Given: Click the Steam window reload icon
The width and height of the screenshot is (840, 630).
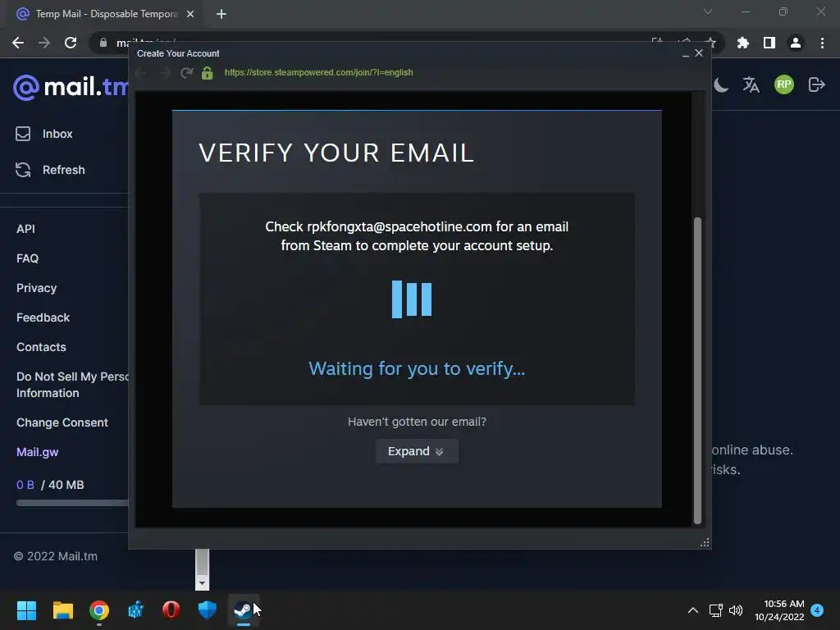Looking at the screenshot, I should pos(186,72).
